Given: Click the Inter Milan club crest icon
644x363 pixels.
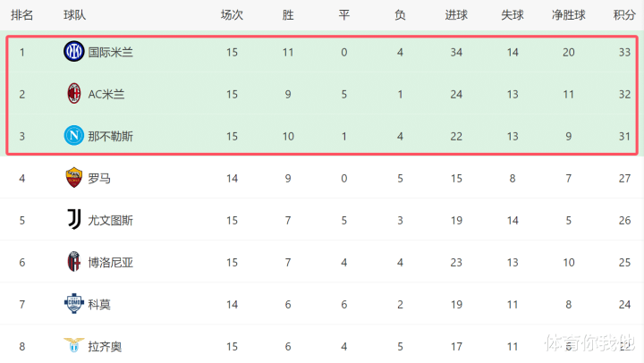Looking at the screenshot, I should [73, 52].
